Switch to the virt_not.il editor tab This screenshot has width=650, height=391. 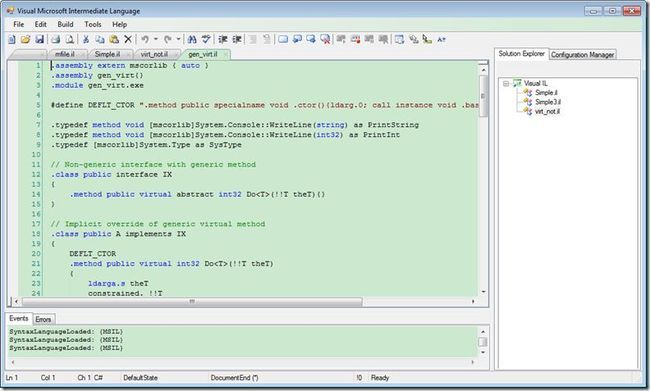click(x=154, y=54)
